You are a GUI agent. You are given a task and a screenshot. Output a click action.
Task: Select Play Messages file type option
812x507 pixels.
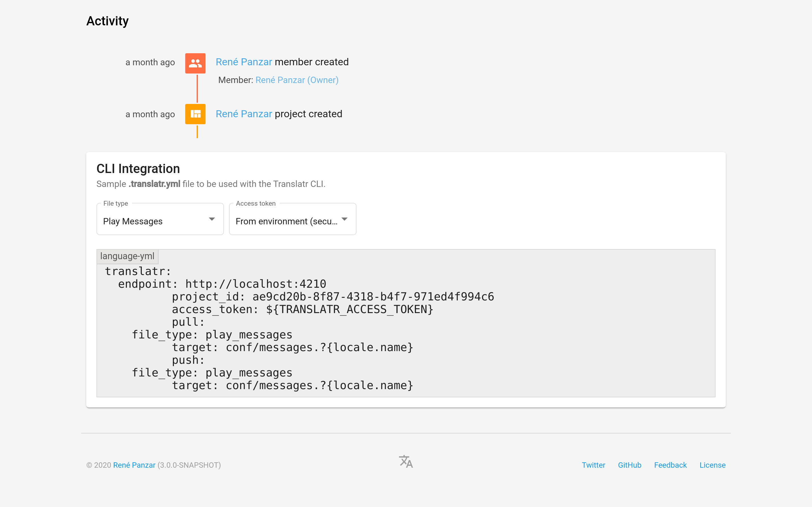click(159, 221)
